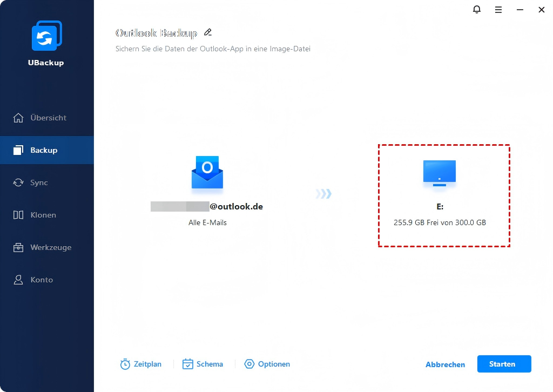Click the Schema calendar icon

pos(188,364)
